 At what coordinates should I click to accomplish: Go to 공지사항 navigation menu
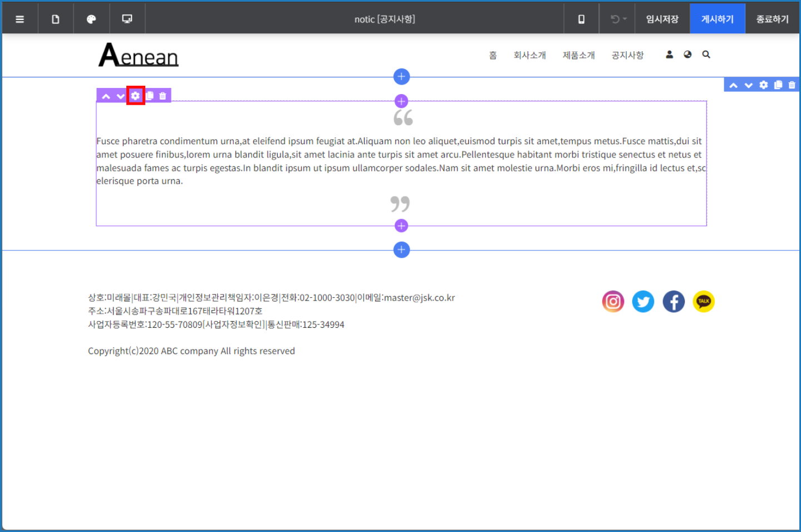tap(627, 55)
